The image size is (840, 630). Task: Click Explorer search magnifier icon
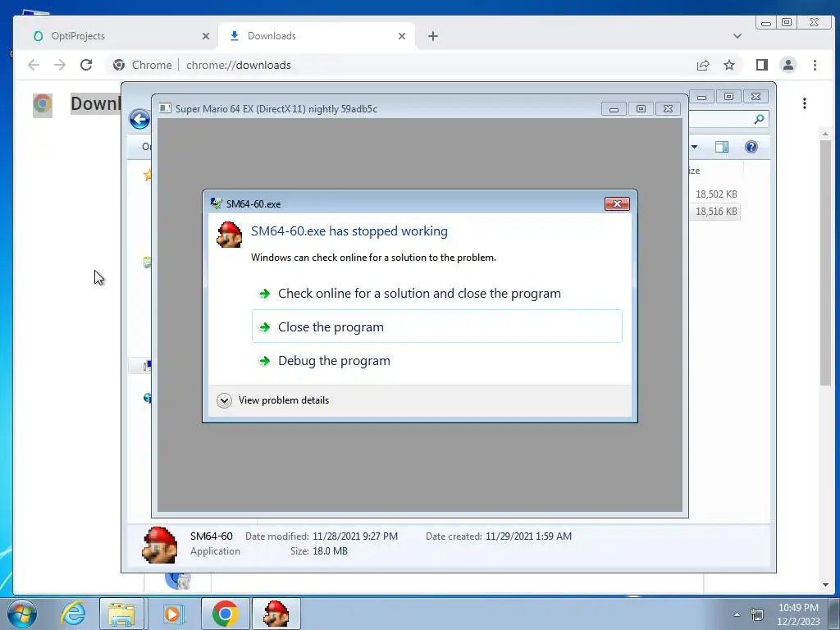point(759,120)
